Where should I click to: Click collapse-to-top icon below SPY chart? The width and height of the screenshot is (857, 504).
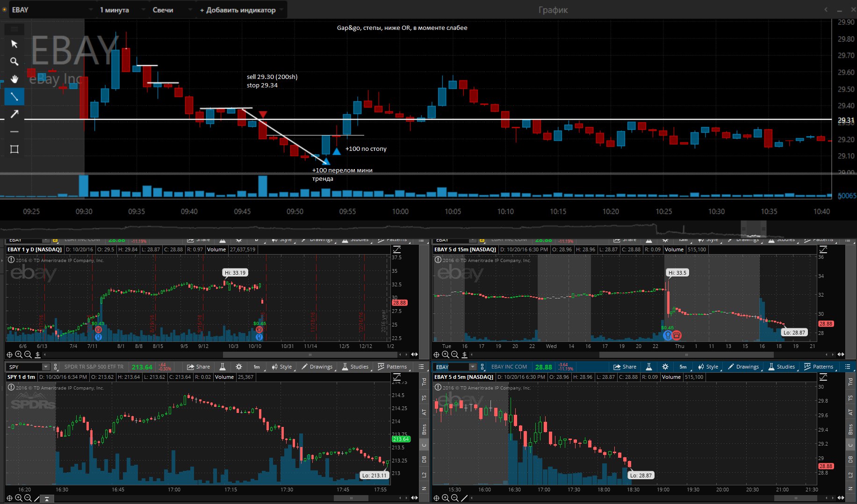47,498
